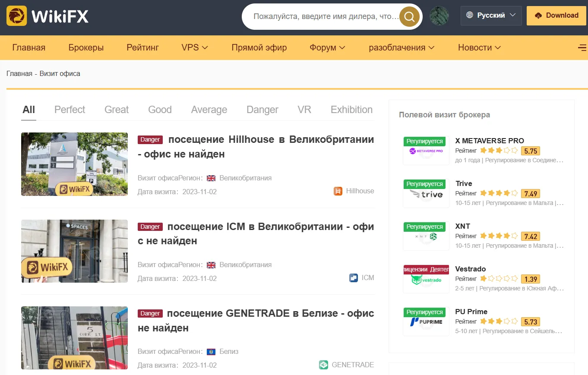Expand the Новости menu
This screenshot has width=588, height=375.
click(479, 47)
